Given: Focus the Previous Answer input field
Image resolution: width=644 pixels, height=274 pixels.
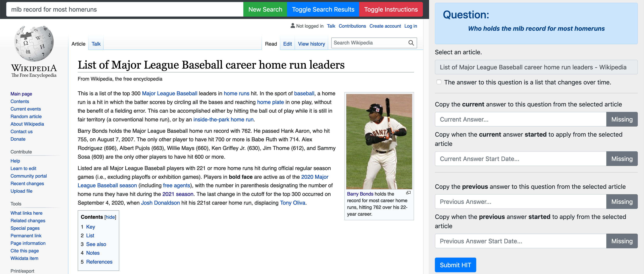Looking at the screenshot, I should (x=520, y=202).
